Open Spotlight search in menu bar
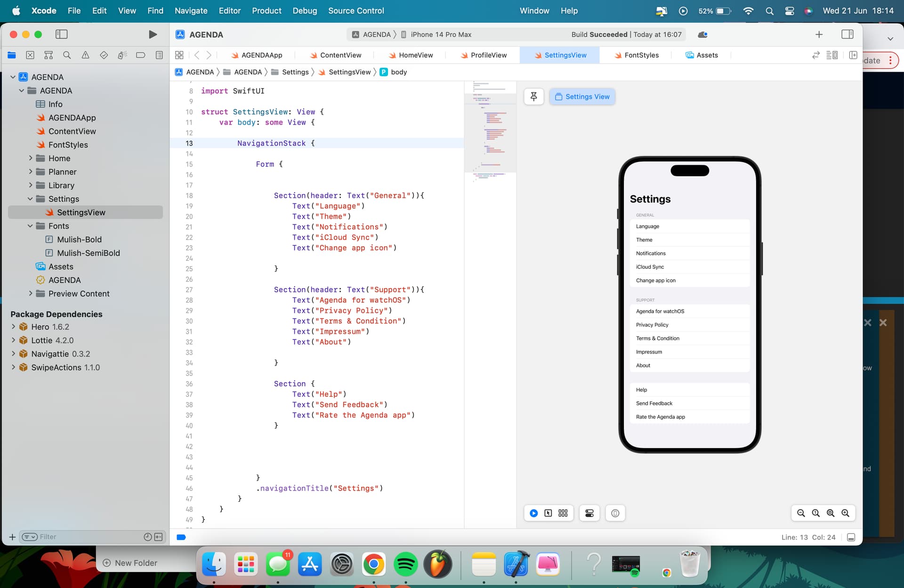Viewport: 904px width, 588px height. point(769,10)
